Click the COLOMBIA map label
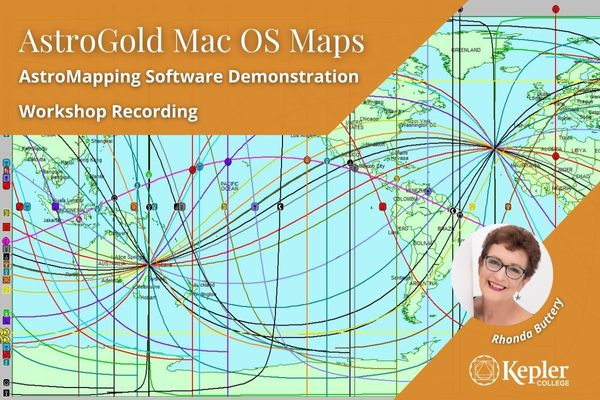This screenshot has height=400, width=600. pos(406,199)
